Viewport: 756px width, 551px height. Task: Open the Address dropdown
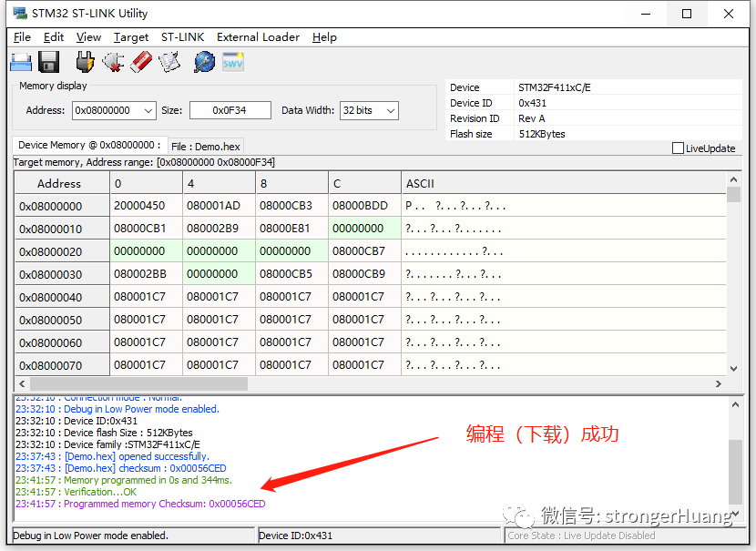click(x=148, y=109)
